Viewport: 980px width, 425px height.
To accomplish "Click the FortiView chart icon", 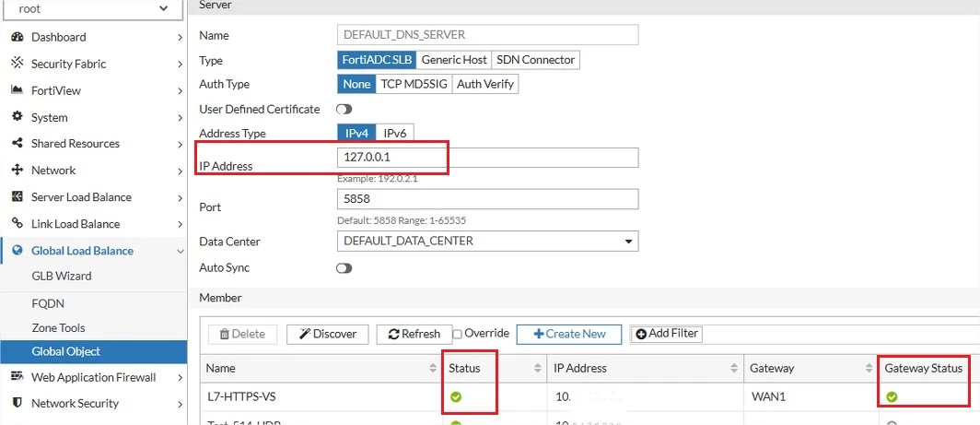I will tap(17, 90).
